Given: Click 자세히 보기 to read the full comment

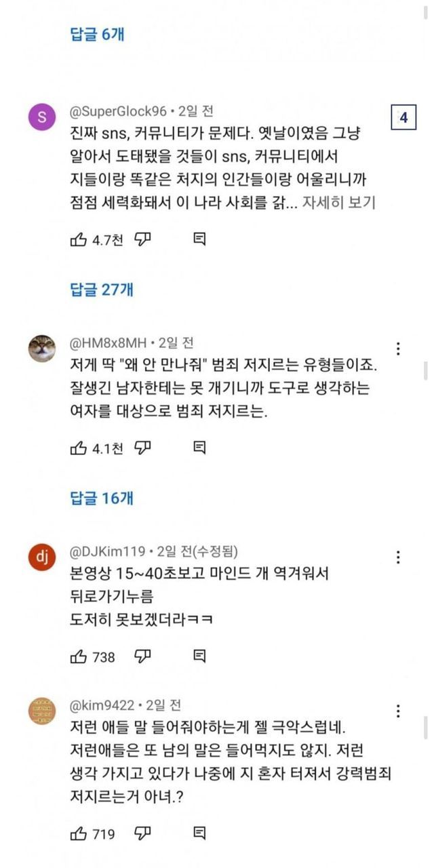Looking at the screenshot, I should (x=339, y=203).
